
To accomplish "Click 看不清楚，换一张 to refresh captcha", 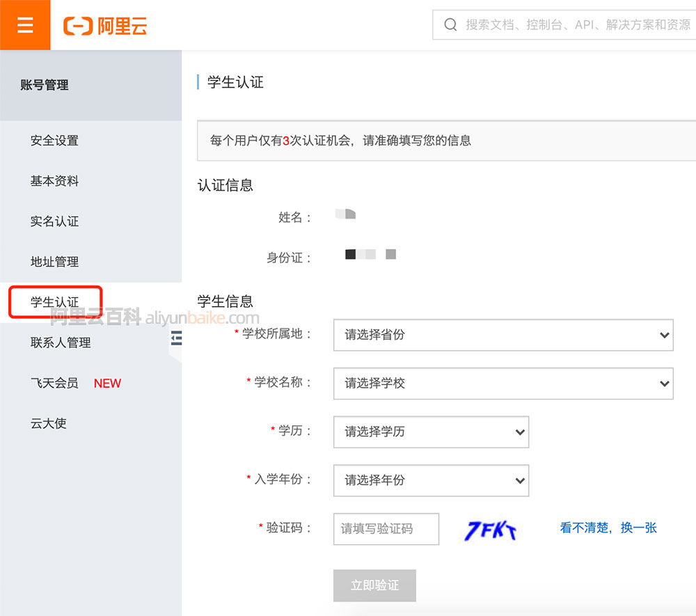I will [x=608, y=528].
